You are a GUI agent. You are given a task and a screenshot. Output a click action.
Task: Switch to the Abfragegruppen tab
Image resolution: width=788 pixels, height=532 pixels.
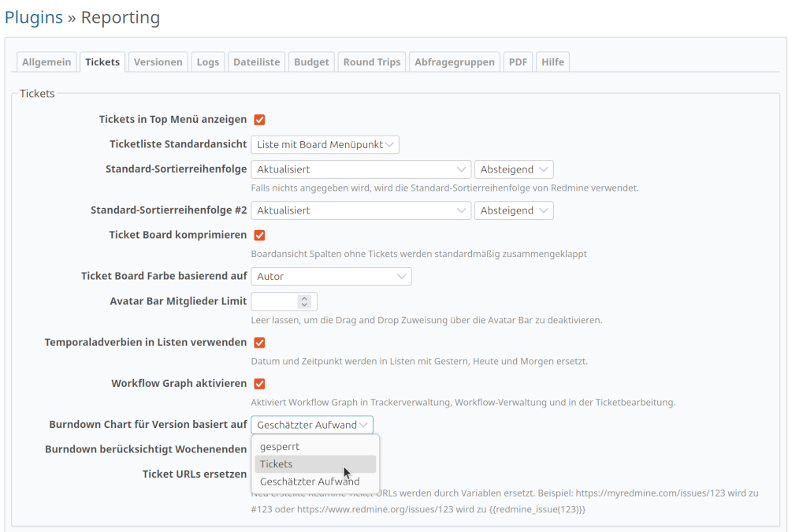pos(455,61)
